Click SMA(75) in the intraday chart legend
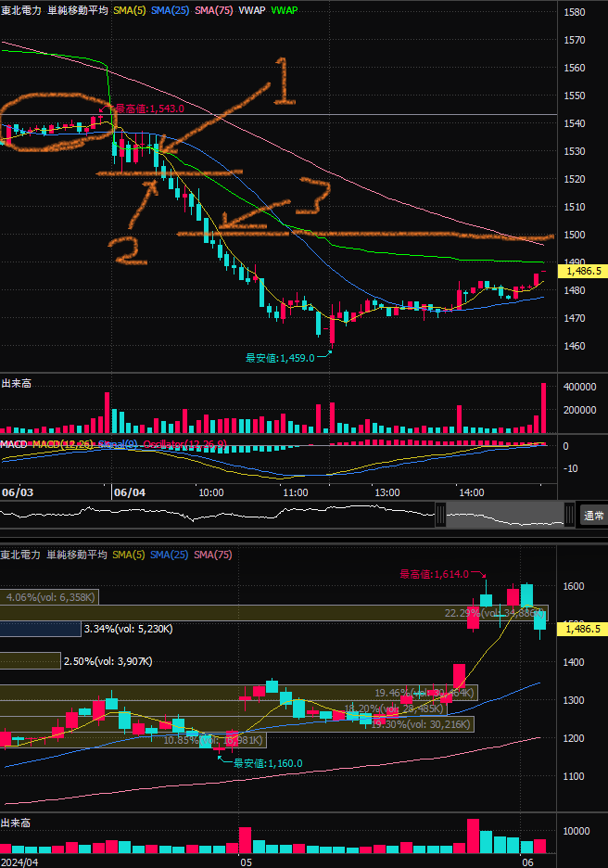 click(213, 10)
